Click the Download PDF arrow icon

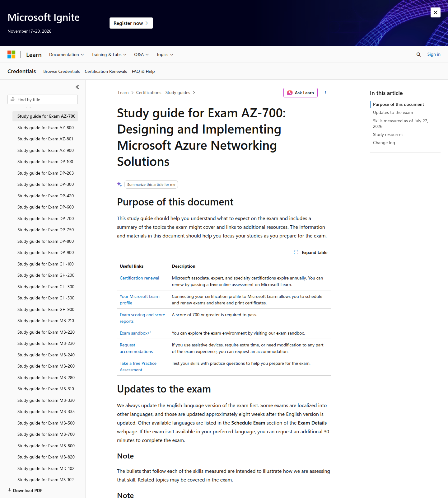[x=10, y=490]
